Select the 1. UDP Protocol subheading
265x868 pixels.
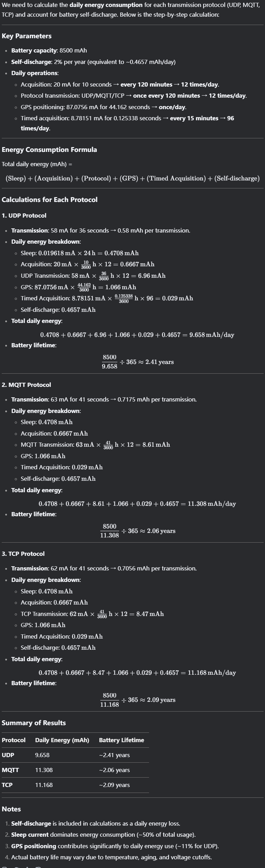point(24,216)
